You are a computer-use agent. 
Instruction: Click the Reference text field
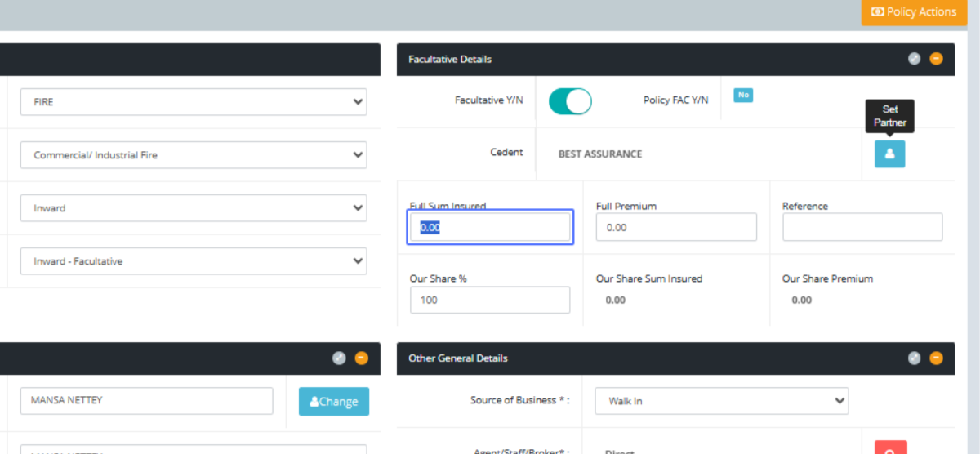click(x=862, y=227)
